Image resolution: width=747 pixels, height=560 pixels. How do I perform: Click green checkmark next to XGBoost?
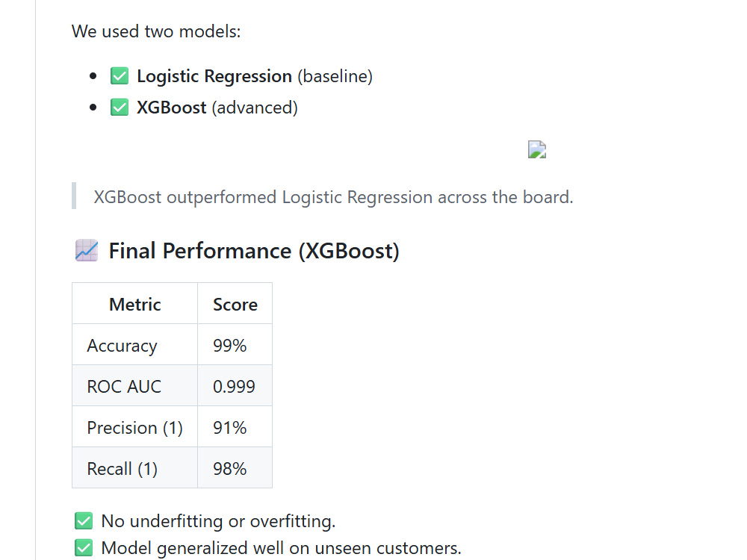click(120, 107)
